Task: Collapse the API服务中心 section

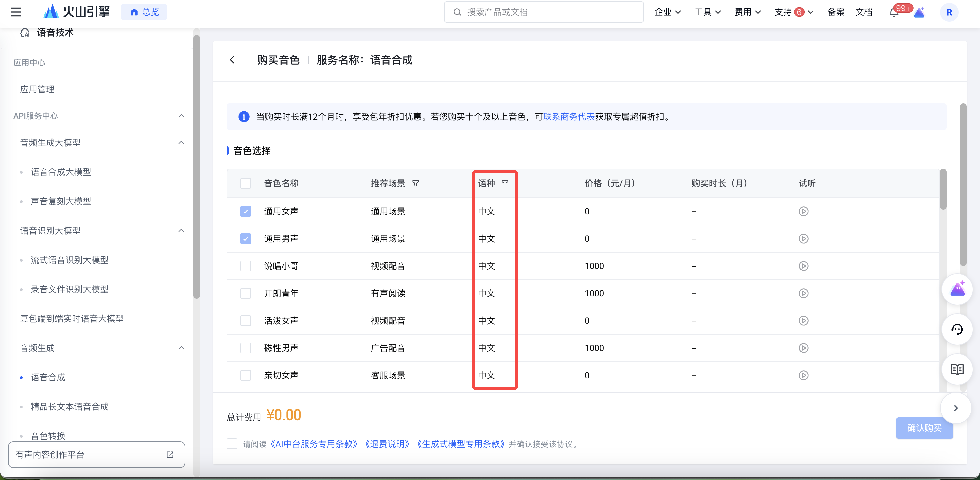Action: (181, 116)
